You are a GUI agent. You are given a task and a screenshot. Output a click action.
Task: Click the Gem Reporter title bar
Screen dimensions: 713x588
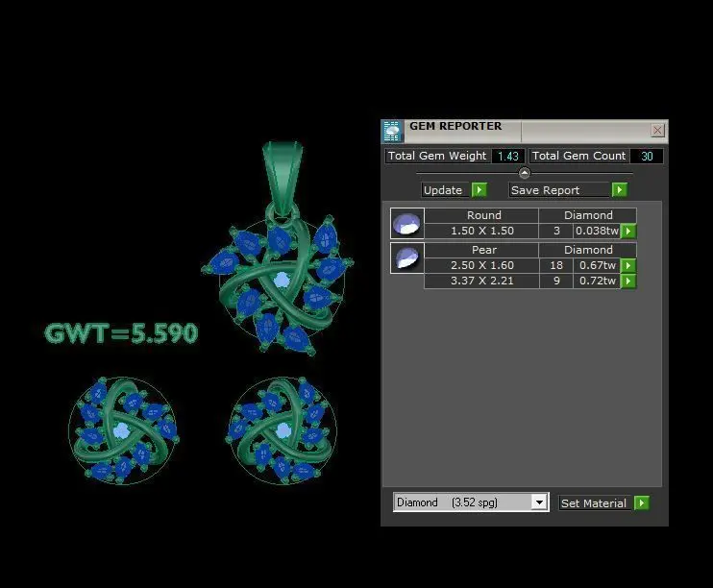pyautogui.click(x=526, y=132)
